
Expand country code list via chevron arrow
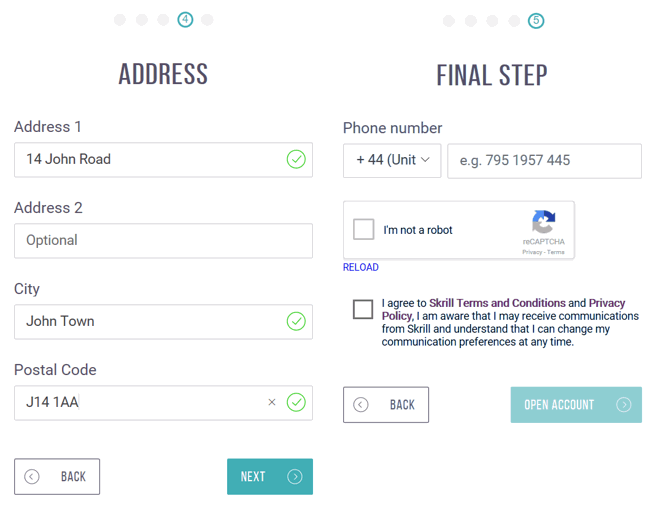[x=425, y=160]
